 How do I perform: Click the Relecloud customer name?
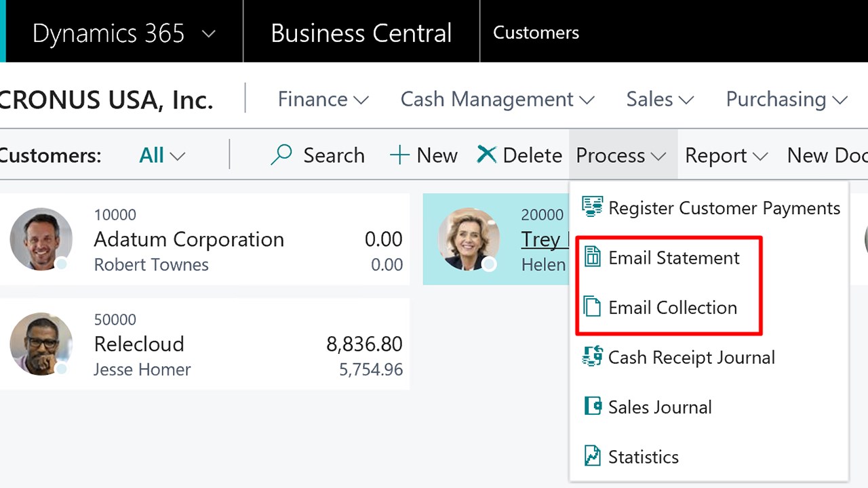click(139, 344)
